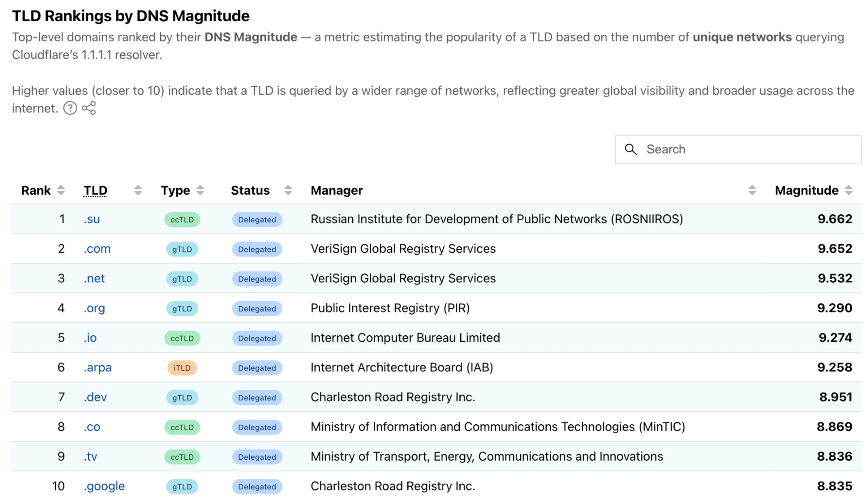
Task: Open the .su TLD link
Action: [92, 219]
